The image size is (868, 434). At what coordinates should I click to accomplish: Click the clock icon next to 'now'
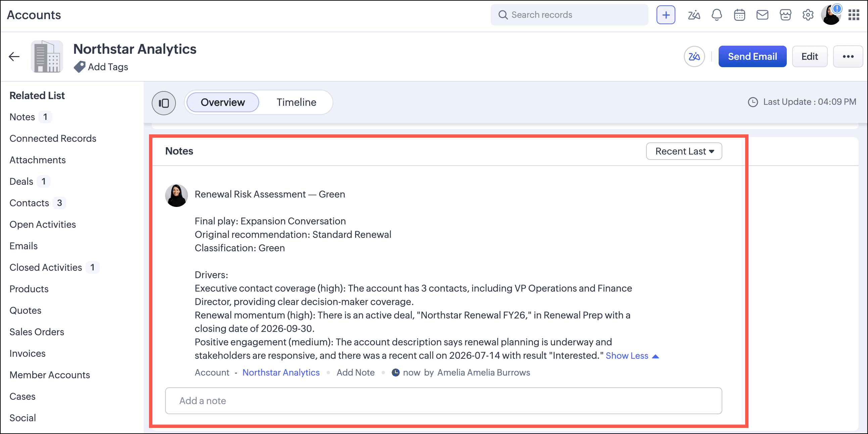coord(395,372)
